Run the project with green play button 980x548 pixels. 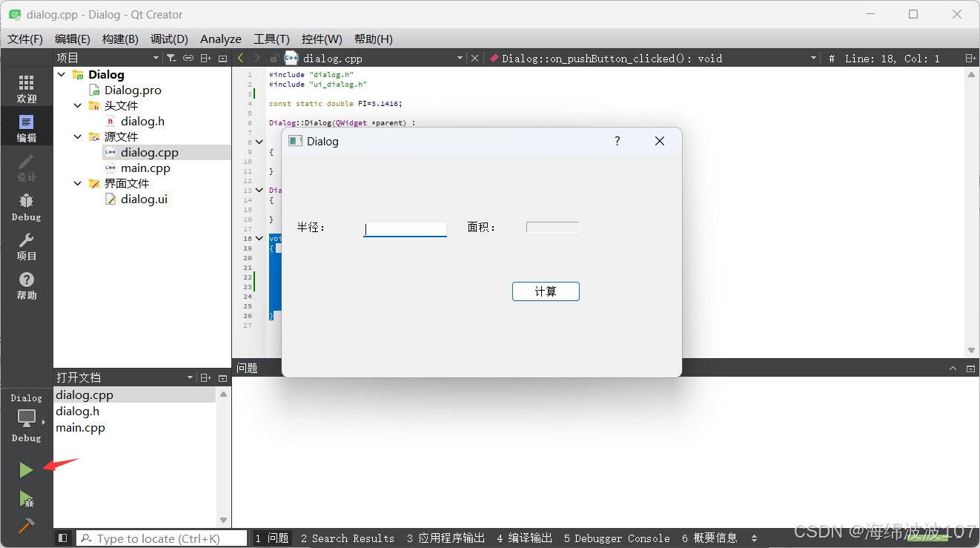(26, 470)
